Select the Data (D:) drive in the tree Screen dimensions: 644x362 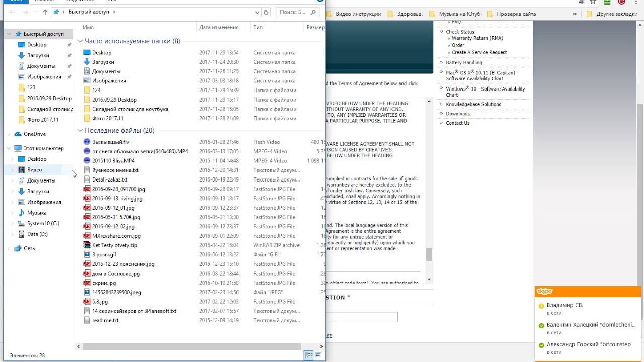click(37, 234)
